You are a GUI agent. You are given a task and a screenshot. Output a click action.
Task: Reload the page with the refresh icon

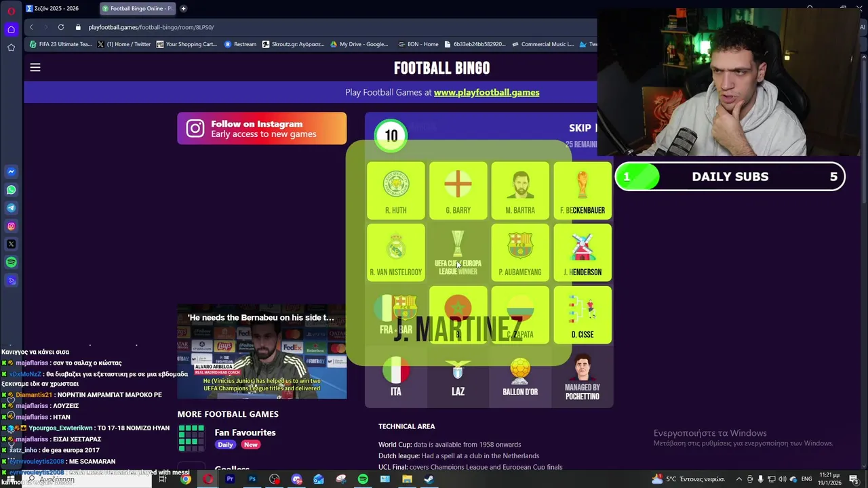[61, 27]
